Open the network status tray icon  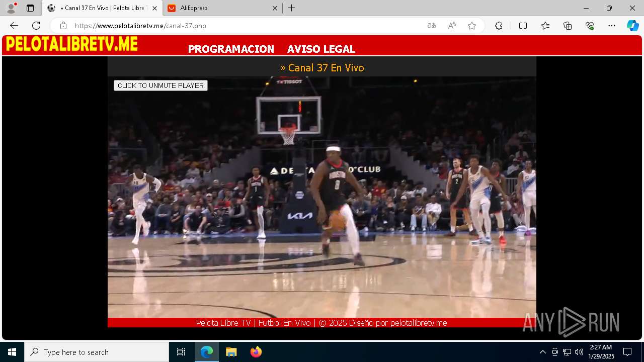click(x=567, y=352)
